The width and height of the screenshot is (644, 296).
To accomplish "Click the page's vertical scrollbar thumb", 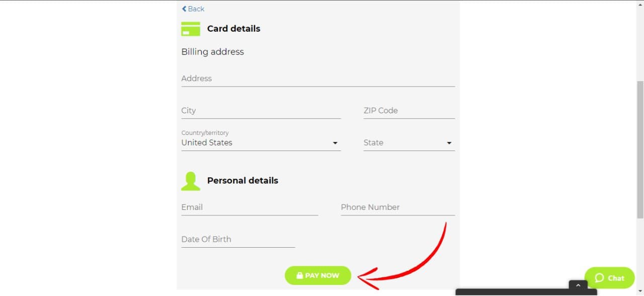I will [640, 149].
